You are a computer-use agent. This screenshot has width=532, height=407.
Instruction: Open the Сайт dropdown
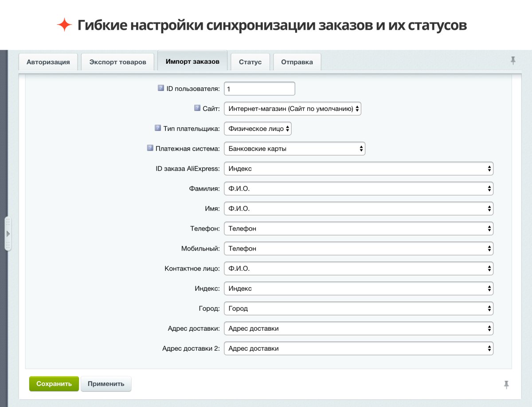pos(293,109)
